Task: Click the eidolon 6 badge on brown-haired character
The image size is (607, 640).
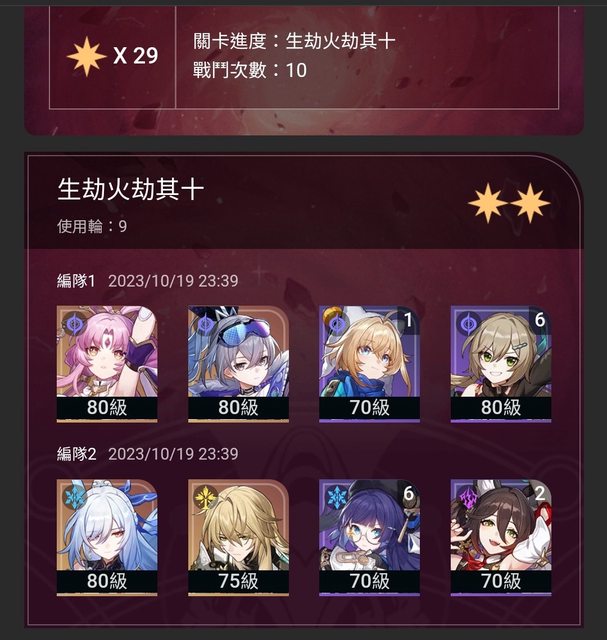Action: [540, 320]
